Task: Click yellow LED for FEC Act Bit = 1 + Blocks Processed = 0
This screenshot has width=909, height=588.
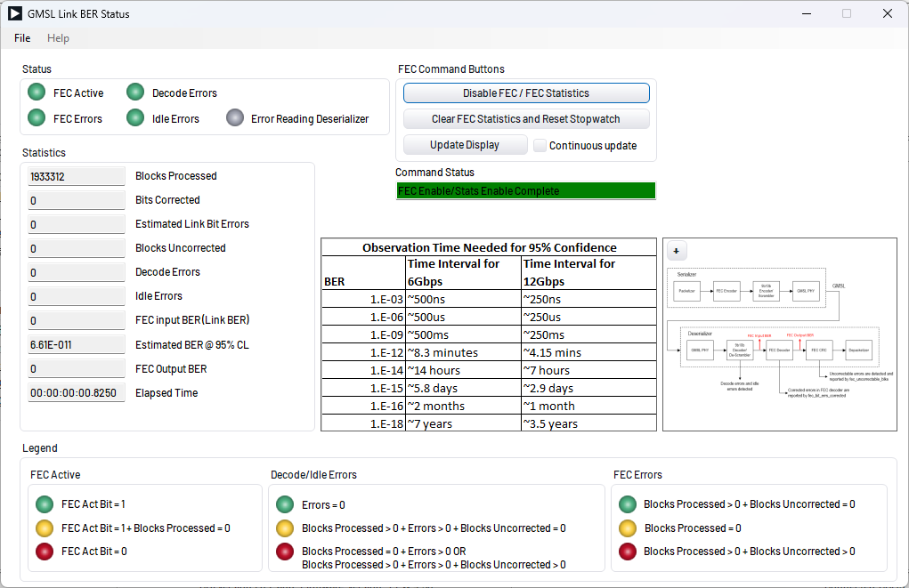Action: [x=45, y=528]
